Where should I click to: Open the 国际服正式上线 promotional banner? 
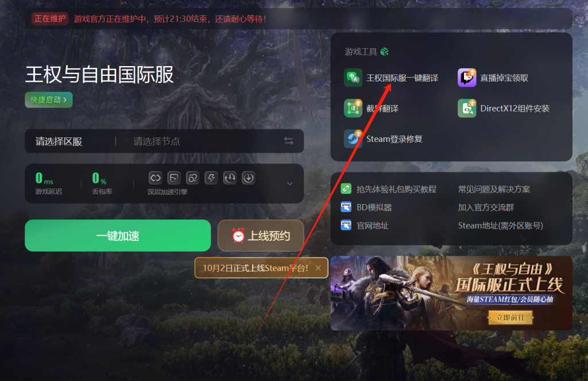(451, 293)
